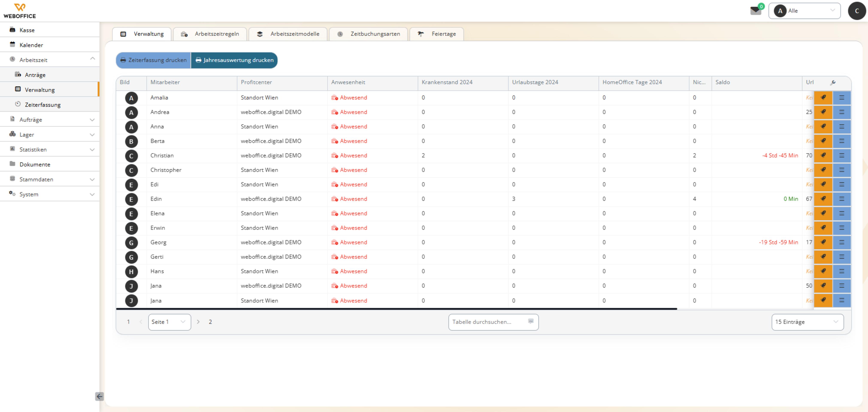Go to next page arrow
This screenshot has width=868, height=412.
tap(198, 322)
